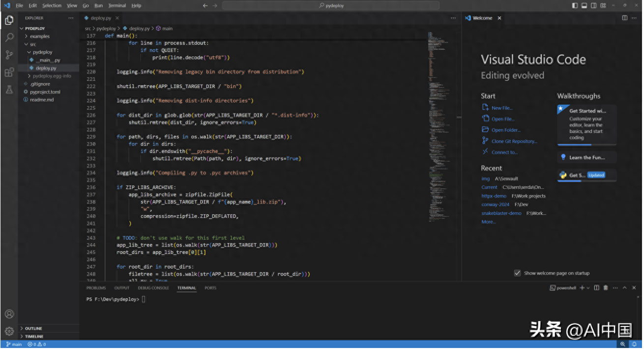Split the terminal panel
Viewport: 644px width, 349px height.
596,288
